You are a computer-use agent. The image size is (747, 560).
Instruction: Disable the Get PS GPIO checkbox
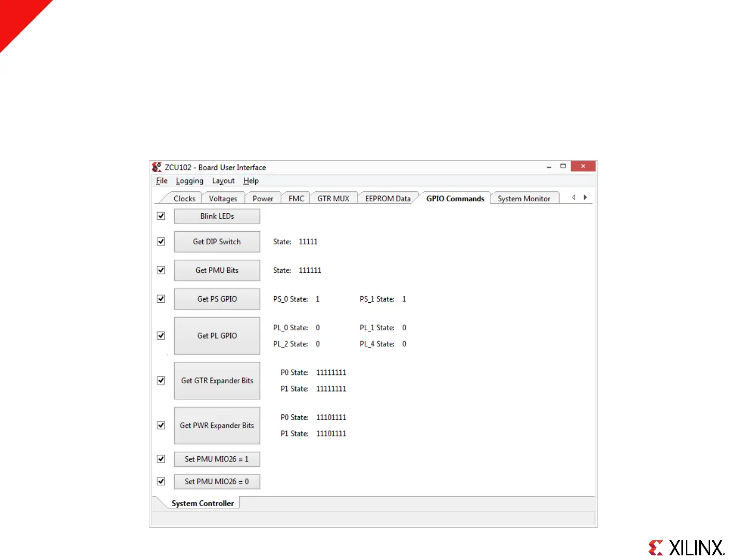point(161,299)
